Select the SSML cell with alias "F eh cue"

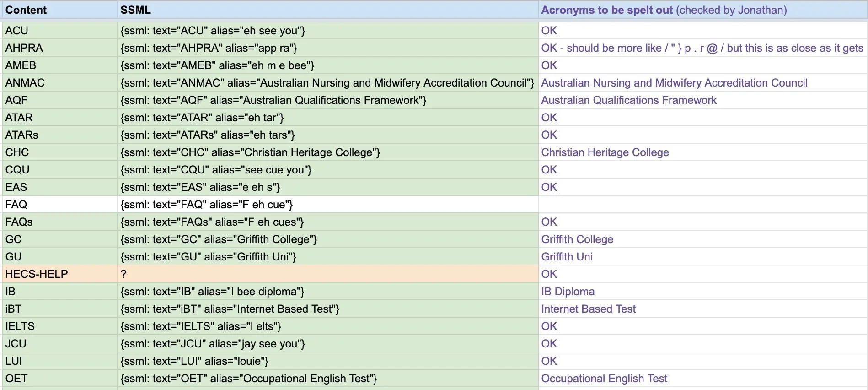[328, 205]
